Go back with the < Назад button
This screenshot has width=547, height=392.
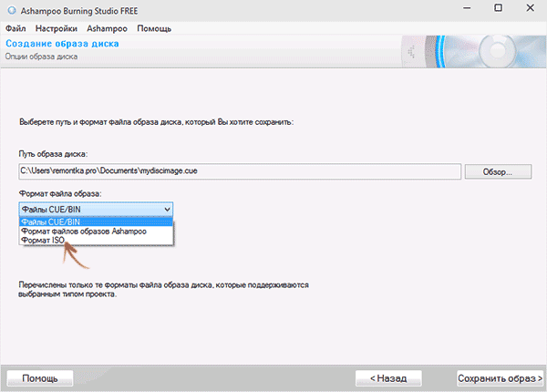tap(388, 377)
